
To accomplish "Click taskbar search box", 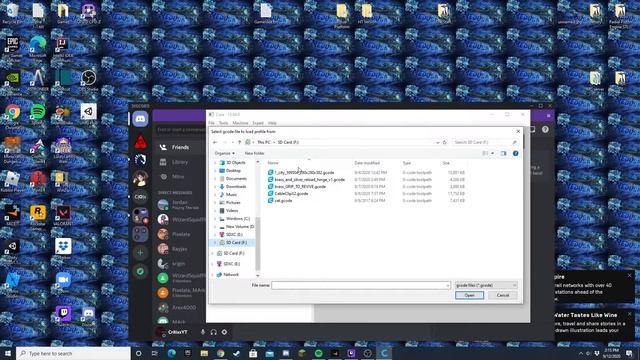I will pos(73,353).
